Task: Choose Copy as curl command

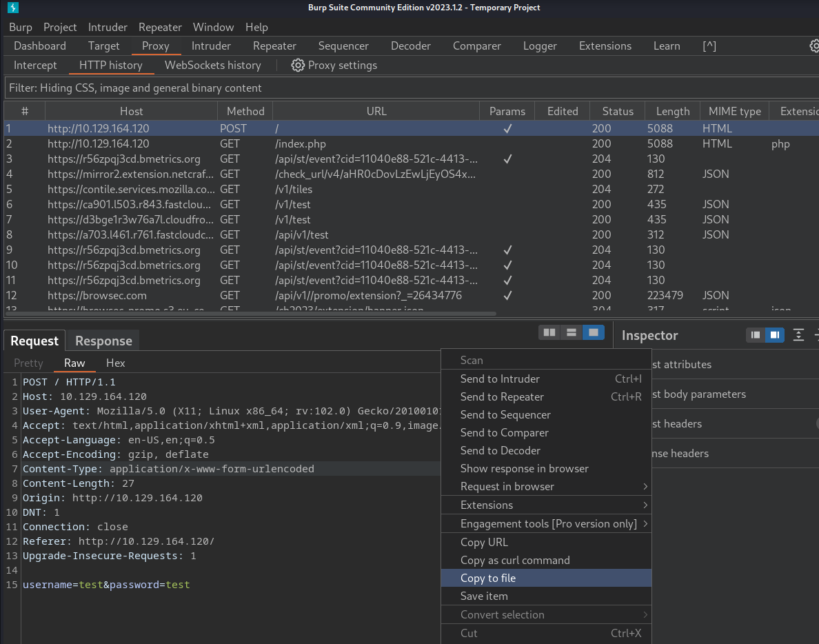Action: pos(547,561)
